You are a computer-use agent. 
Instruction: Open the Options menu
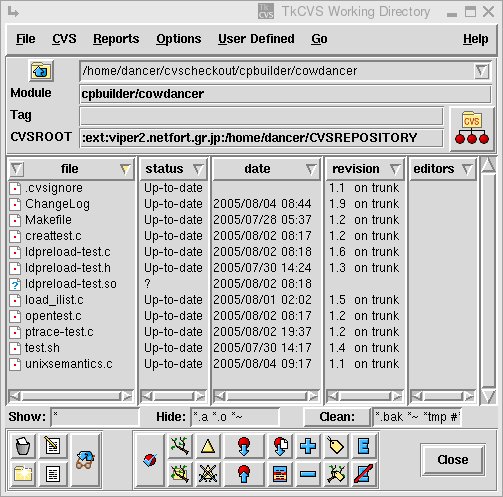click(179, 39)
